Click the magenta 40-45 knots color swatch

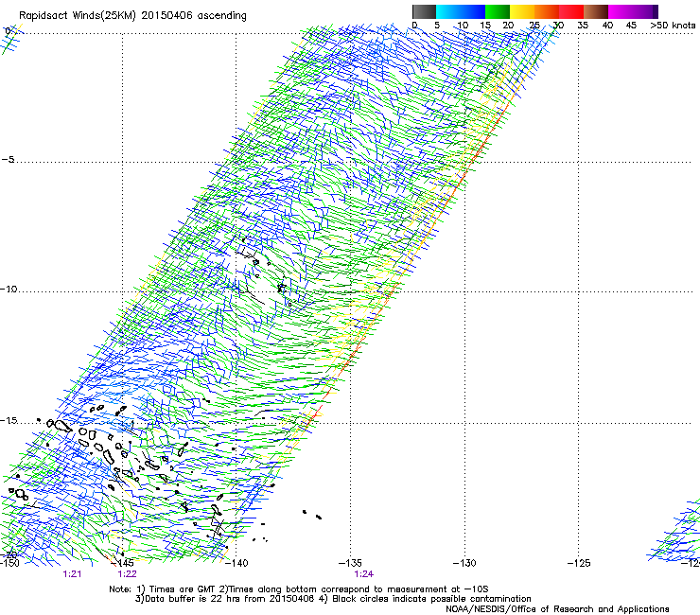(621, 11)
